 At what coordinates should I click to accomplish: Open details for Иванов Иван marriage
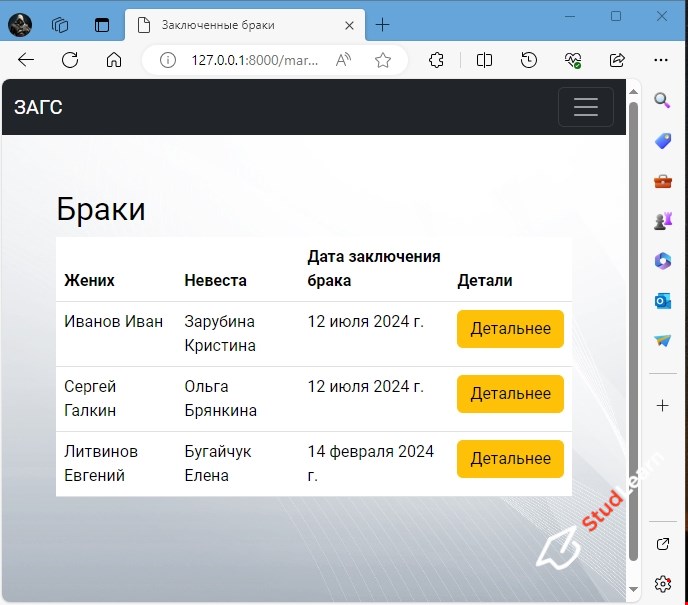[510, 329]
